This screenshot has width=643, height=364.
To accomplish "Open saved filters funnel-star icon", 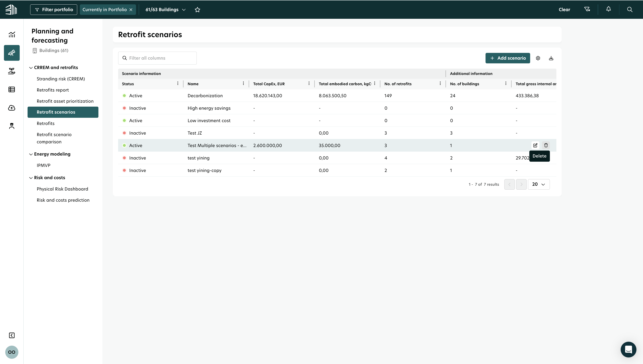I will pyautogui.click(x=587, y=9).
